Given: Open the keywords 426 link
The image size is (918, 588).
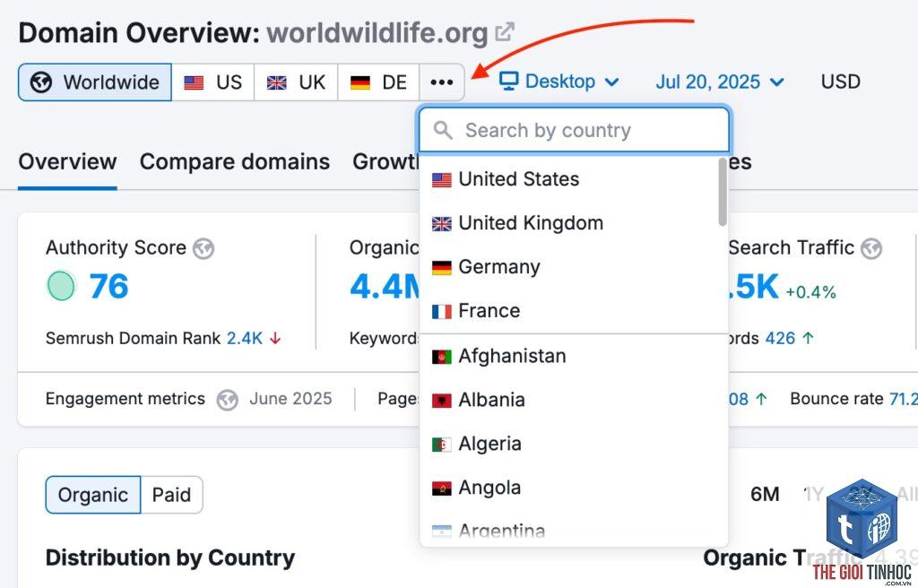Looking at the screenshot, I should (781, 338).
